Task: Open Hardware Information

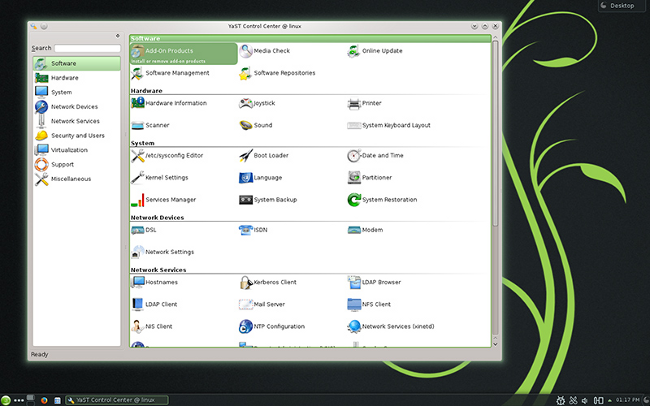Action: tap(169, 103)
